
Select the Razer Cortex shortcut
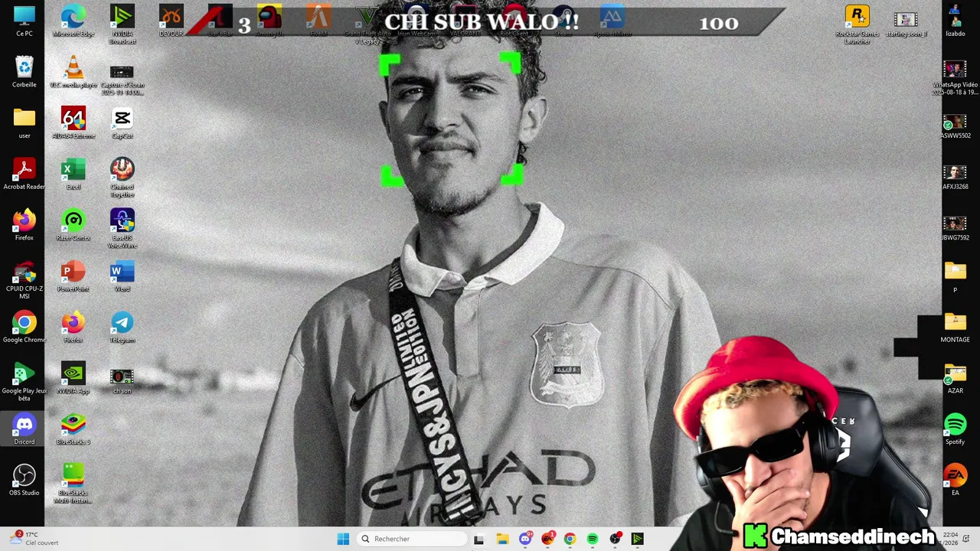[x=73, y=225]
